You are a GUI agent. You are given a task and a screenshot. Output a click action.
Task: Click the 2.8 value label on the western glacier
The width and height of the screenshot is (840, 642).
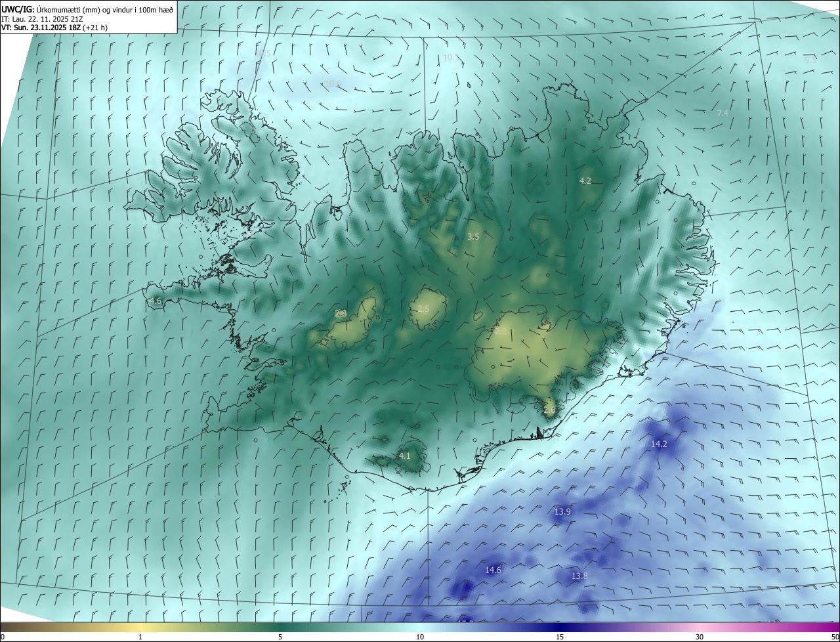point(341,314)
